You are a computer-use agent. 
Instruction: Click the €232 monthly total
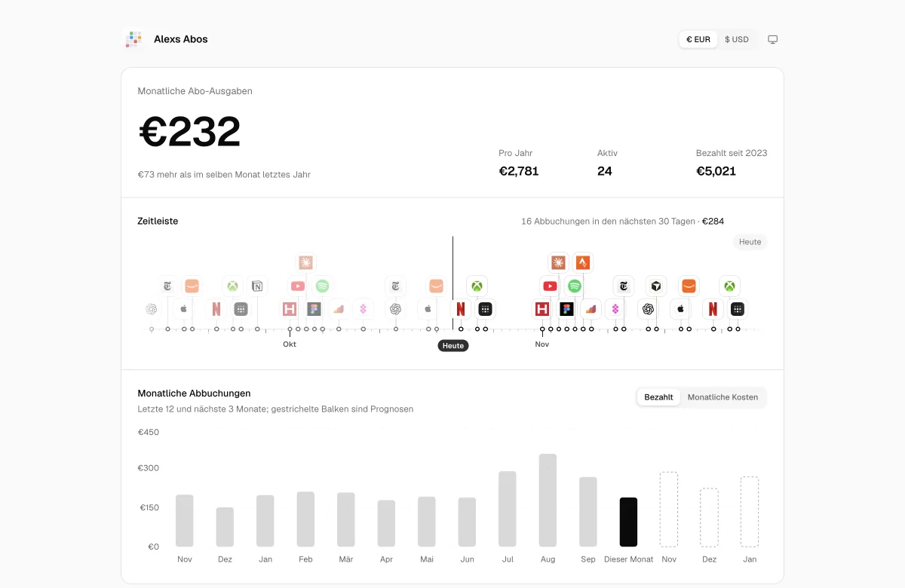[x=189, y=132]
